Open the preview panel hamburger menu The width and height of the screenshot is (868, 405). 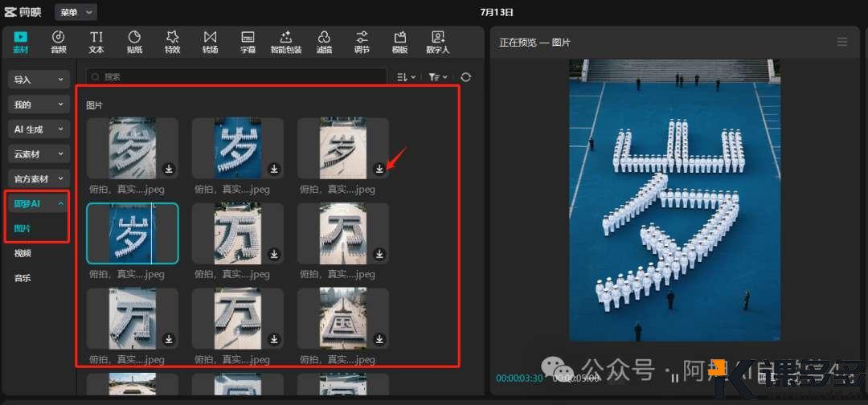(x=842, y=42)
